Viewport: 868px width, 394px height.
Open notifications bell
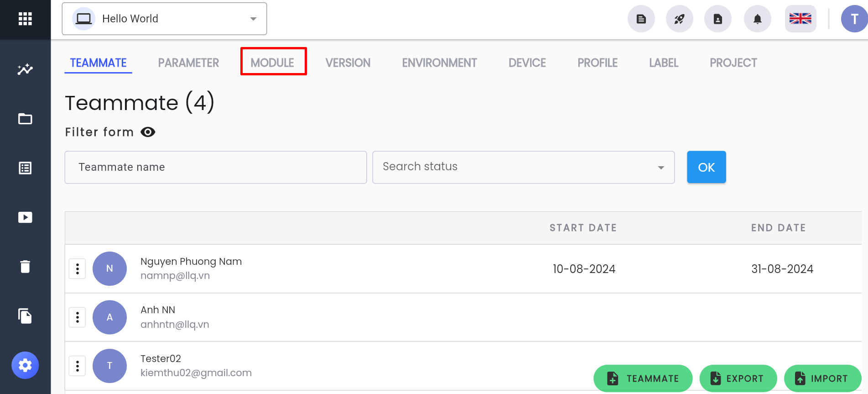[x=758, y=19]
